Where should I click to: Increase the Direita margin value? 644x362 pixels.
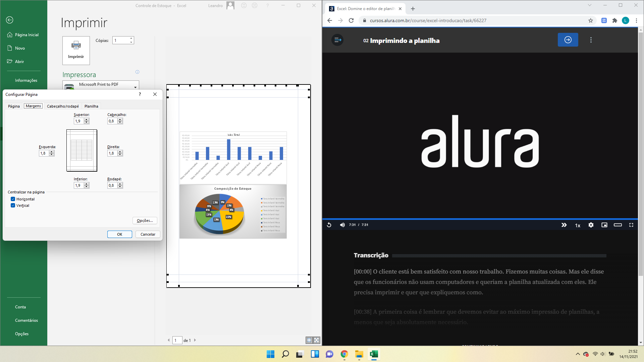coord(120,152)
